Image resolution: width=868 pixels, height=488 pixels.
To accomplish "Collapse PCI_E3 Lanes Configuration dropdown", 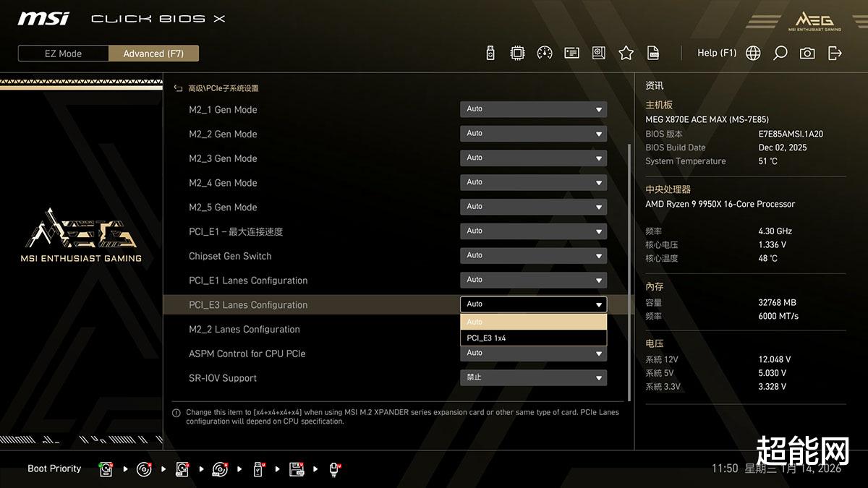I will 533,304.
